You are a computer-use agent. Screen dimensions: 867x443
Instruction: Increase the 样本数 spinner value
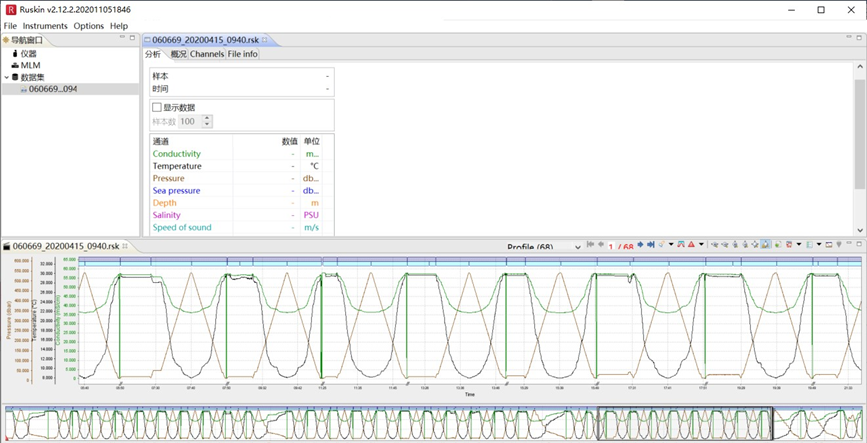(x=207, y=118)
